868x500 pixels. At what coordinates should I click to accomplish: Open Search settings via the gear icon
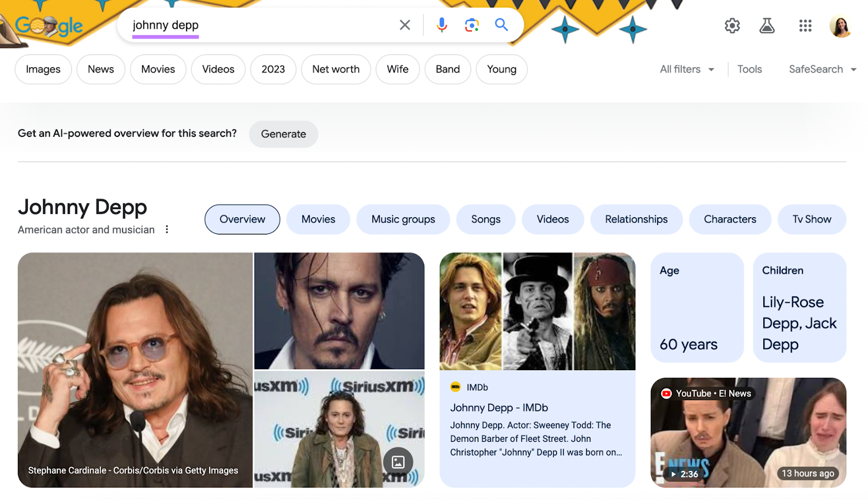pos(731,25)
